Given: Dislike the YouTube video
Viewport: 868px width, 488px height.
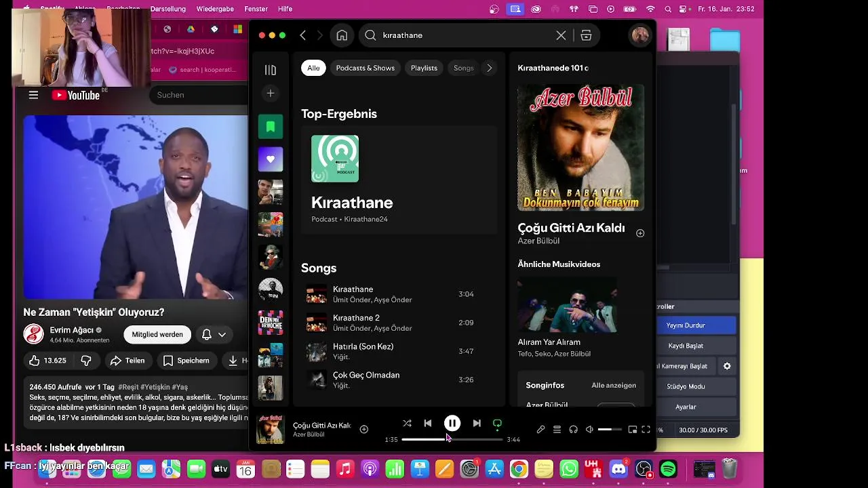Looking at the screenshot, I should [x=86, y=361].
